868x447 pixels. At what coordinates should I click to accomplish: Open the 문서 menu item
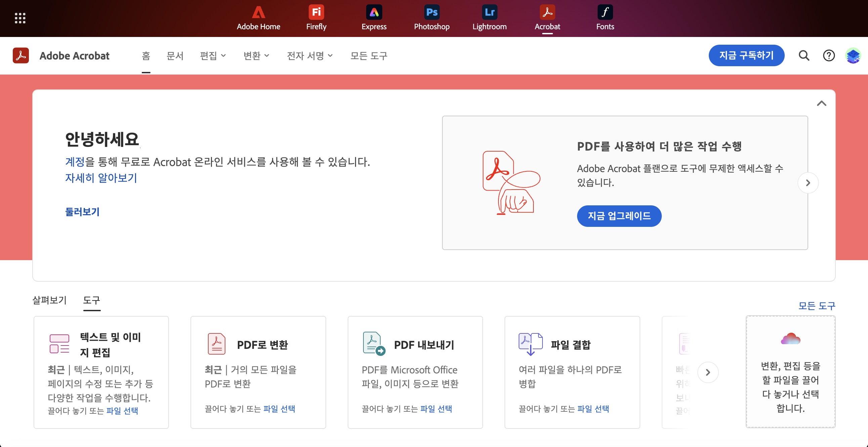pos(175,55)
